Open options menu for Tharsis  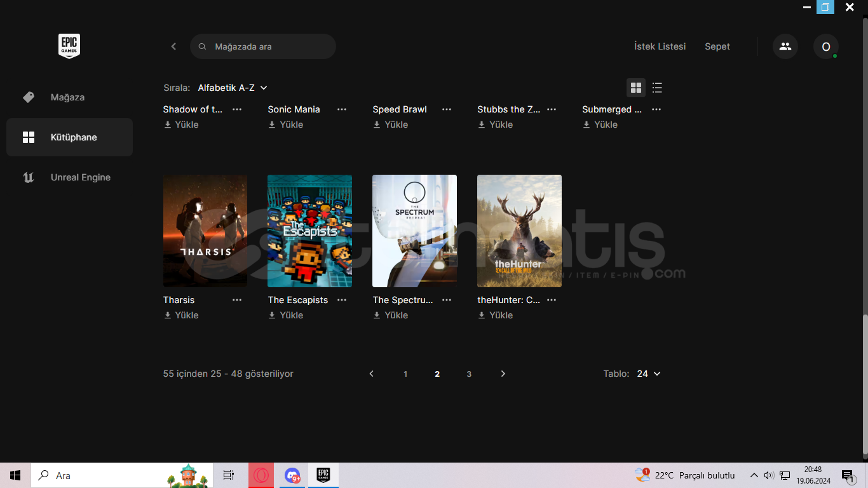pyautogui.click(x=237, y=300)
